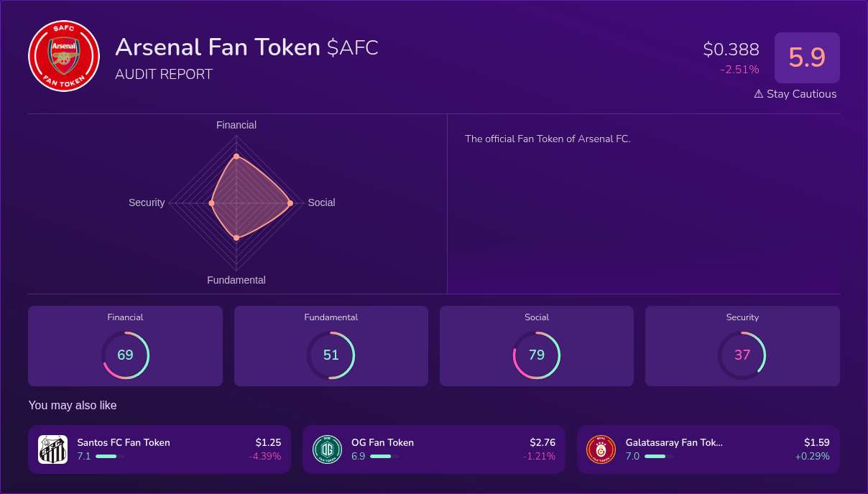
Task: Switch to the Fundamental metric panel
Action: click(331, 345)
